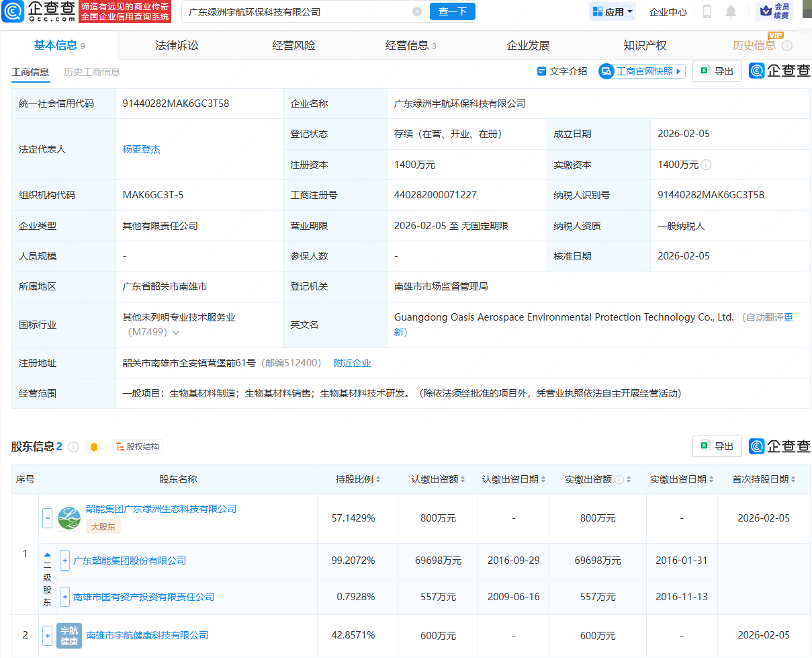Viewport: 812px width, 658px height.
Task: Click the info icon next to 股东信息 2
Action: [75, 446]
